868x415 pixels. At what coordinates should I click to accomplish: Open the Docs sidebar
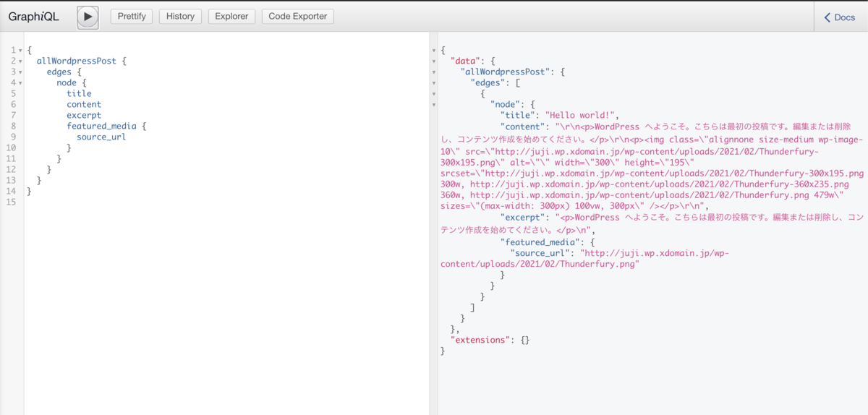[840, 17]
